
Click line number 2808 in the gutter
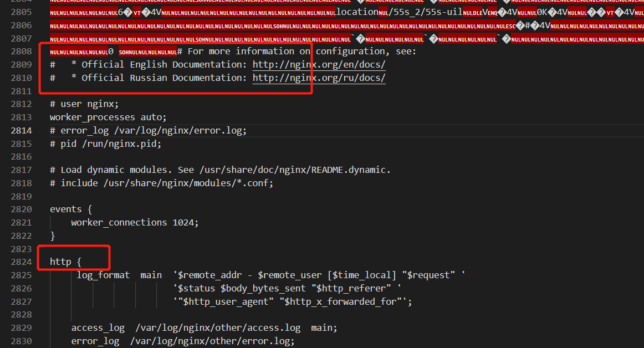21,52
